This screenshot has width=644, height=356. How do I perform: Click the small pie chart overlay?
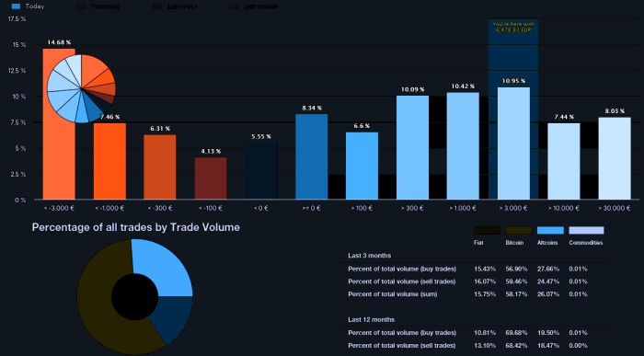pyautogui.click(x=81, y=88)
